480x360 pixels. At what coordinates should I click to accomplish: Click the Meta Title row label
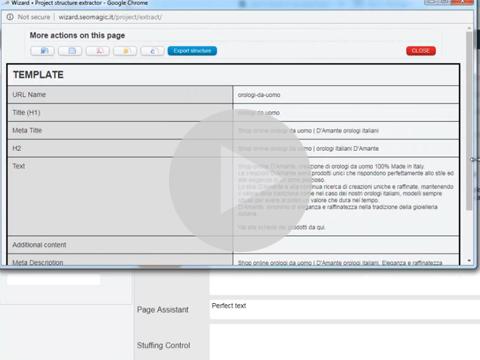[27, 131]
